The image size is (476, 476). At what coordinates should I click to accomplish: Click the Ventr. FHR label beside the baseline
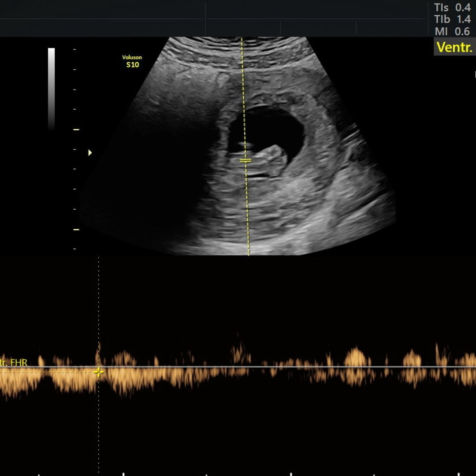coord(14,363)
